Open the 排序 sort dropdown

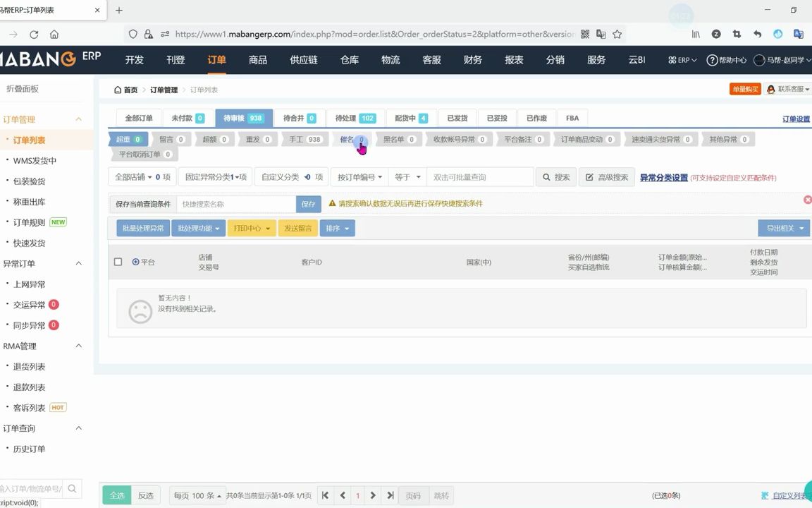[x=337, y=228]
